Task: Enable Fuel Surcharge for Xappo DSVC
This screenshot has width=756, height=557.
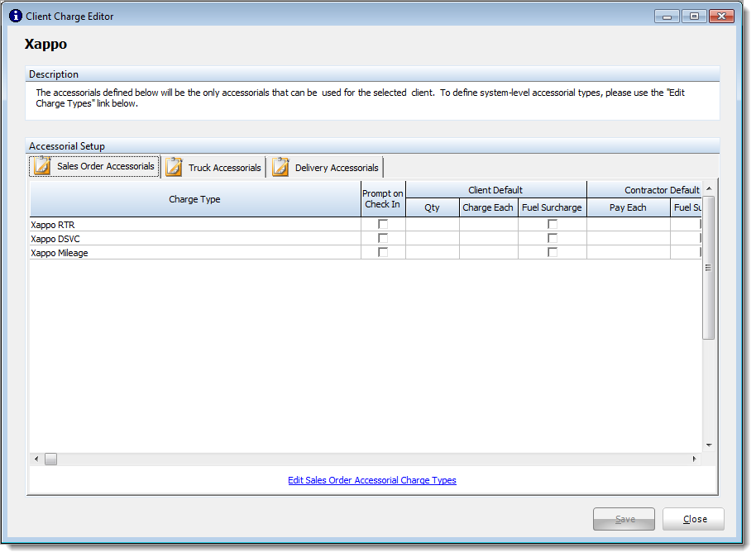Action: tap(553, 238)
